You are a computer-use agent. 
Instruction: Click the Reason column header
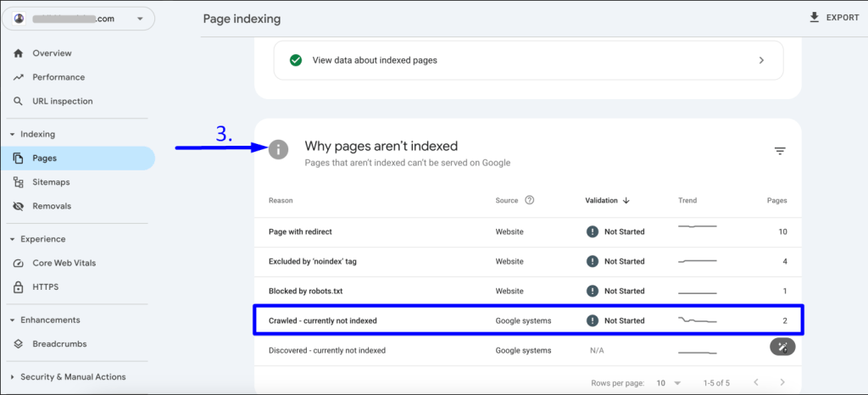click(x=281, y=201)
